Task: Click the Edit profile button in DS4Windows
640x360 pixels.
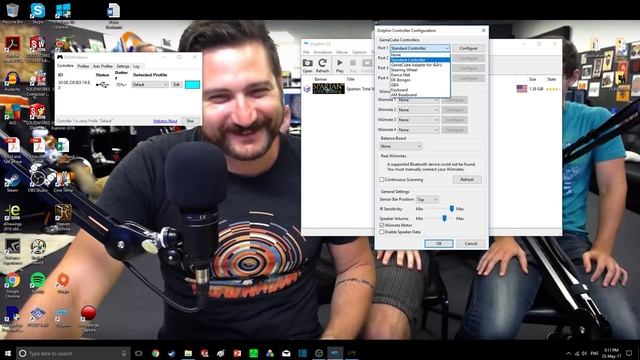Action: coord(176,84)
